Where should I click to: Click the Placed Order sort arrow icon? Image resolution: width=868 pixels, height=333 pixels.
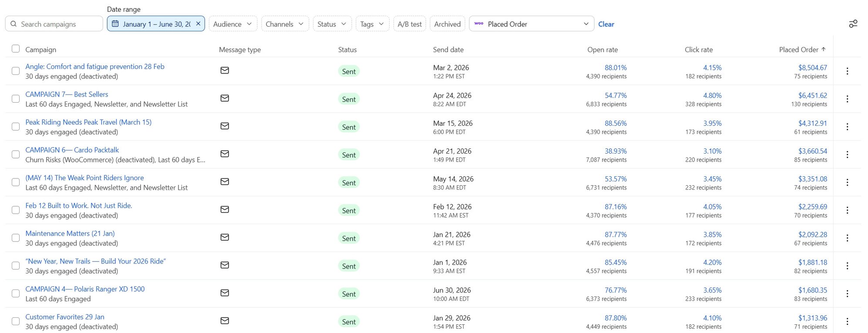(x=824, y=50)
